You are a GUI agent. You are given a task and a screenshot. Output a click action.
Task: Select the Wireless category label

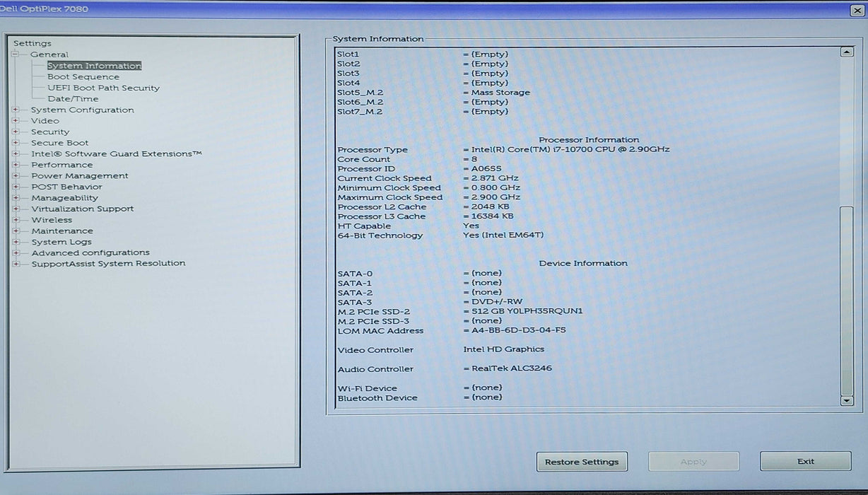[x=52, y=220]
